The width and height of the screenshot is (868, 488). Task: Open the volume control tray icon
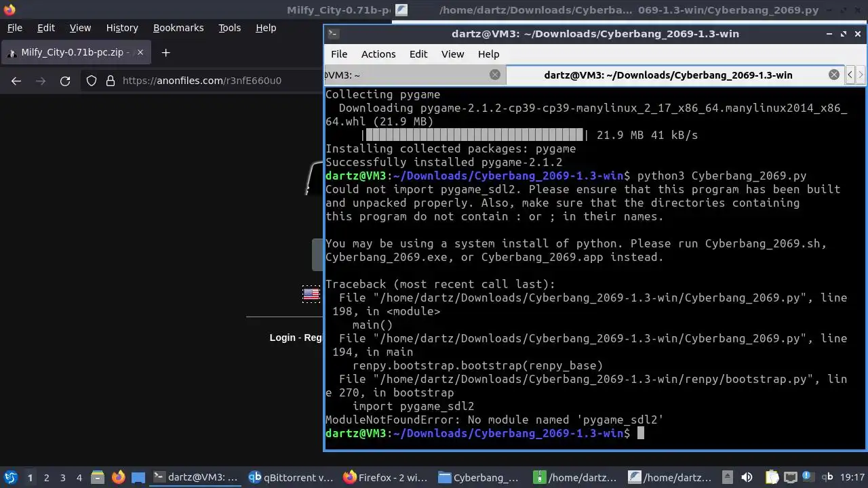(747, 477)
